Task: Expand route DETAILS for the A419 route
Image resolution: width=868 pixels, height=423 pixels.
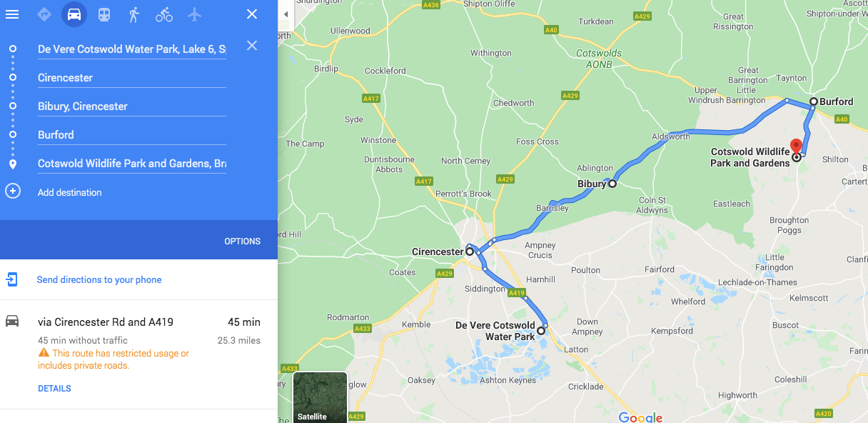Action: tap(54, 388)
